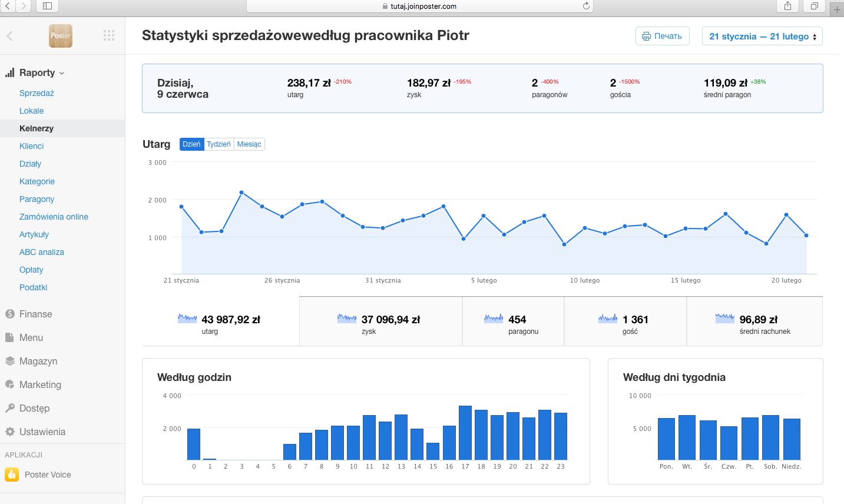Click the Sob. bar in Według dni tygodnia

(770, 437)
